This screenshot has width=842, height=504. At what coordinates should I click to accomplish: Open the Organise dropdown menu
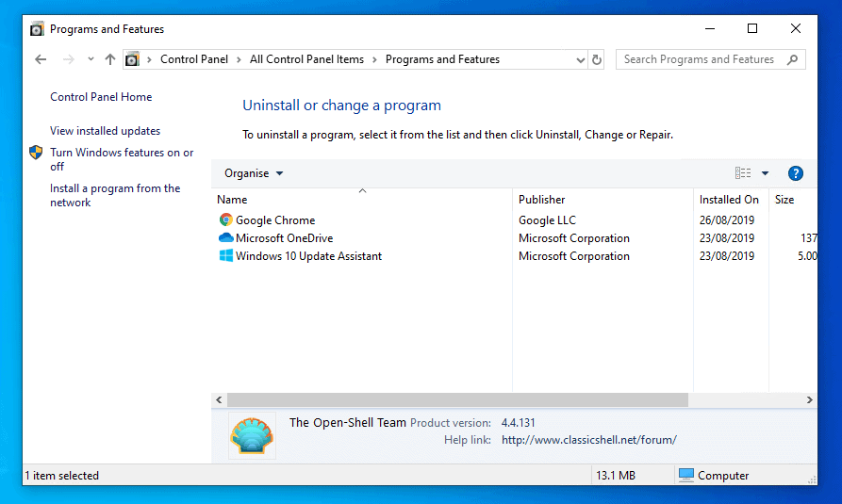(254, 173)
